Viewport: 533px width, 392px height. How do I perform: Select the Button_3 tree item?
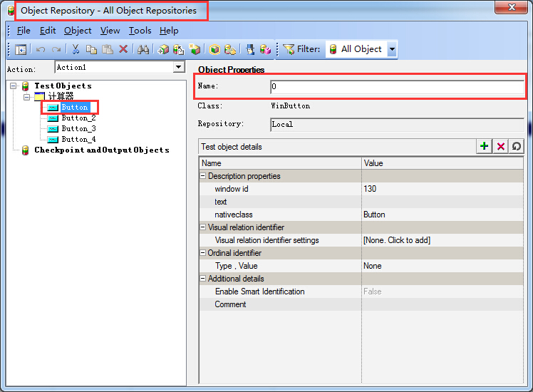(x=78, y=128)
